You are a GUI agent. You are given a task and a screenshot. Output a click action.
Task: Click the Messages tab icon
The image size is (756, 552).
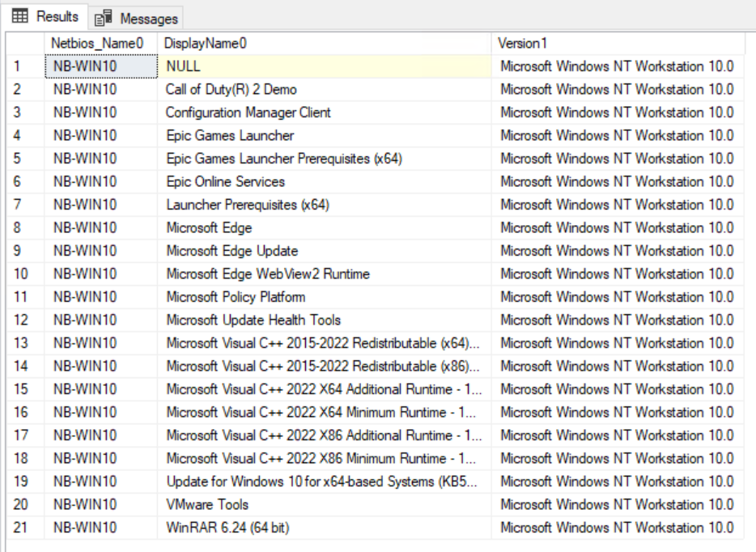[103, 19]
